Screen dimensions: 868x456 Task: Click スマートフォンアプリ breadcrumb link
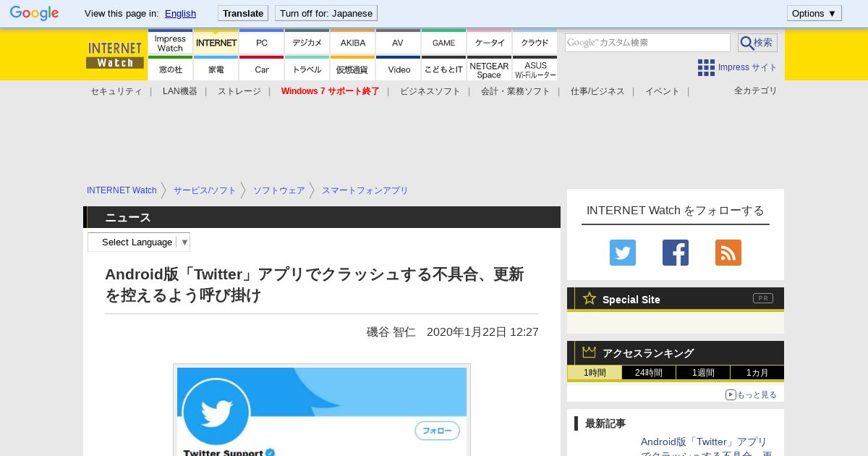(365, 190)
